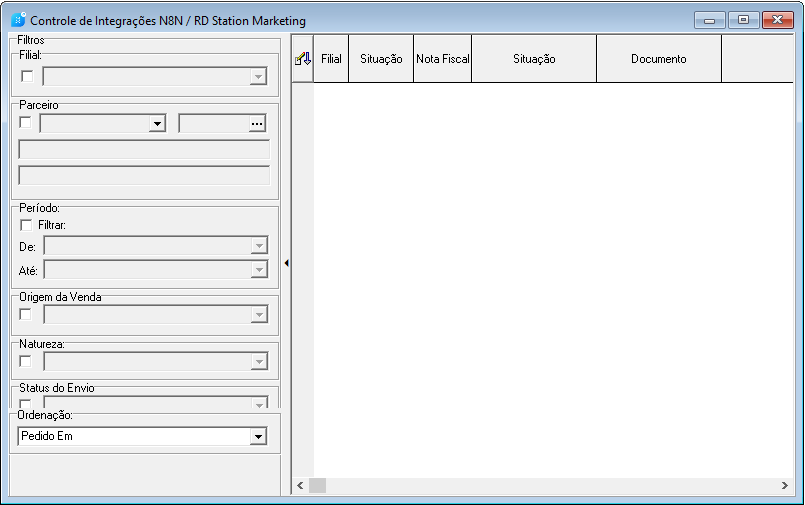Click the edit/sort icon in grid header
The height and width of the screenshot is (505, 805).
303,59
